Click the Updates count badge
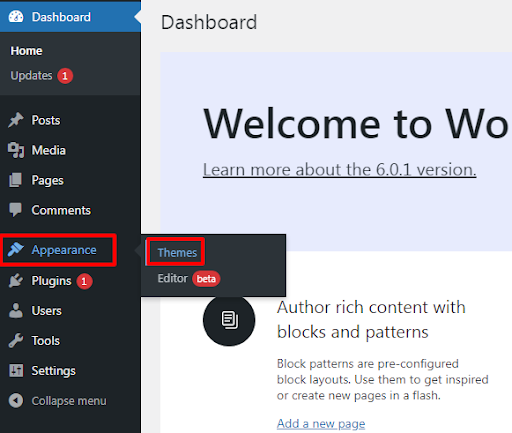The image size is (512, 433). pos(65,76)
